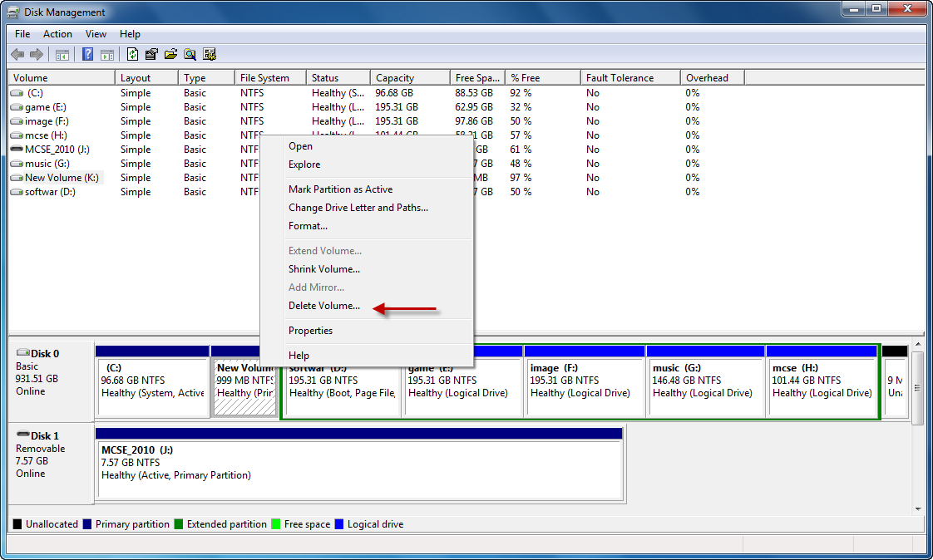This screenshot has width=933, height=560.
Task: Click the scroll down arrow of disk pane
Action: click(918, 508)
